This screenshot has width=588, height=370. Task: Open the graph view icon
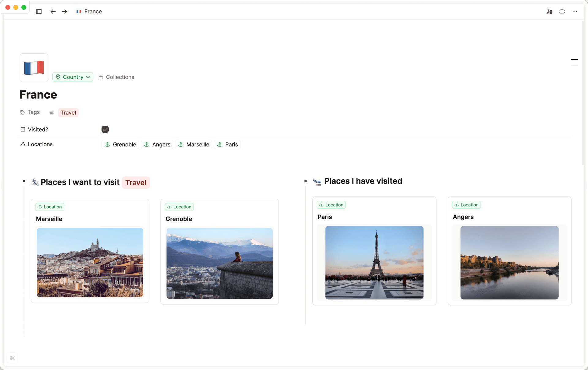549,12
